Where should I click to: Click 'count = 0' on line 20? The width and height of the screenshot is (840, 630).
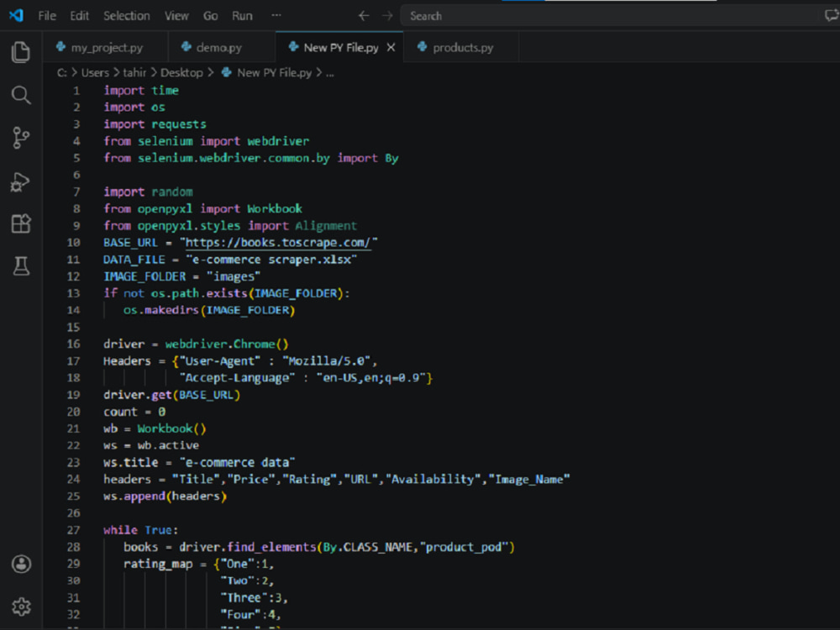pos(134,412)
